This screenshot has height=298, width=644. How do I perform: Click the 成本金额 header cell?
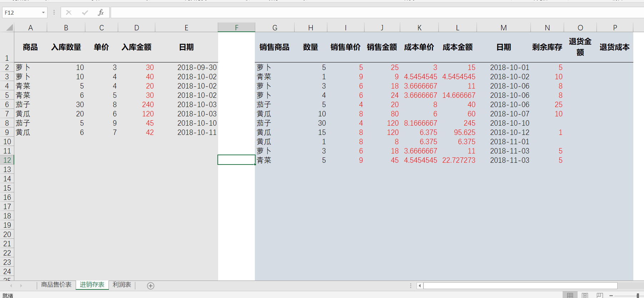click(x=458, y=47)
